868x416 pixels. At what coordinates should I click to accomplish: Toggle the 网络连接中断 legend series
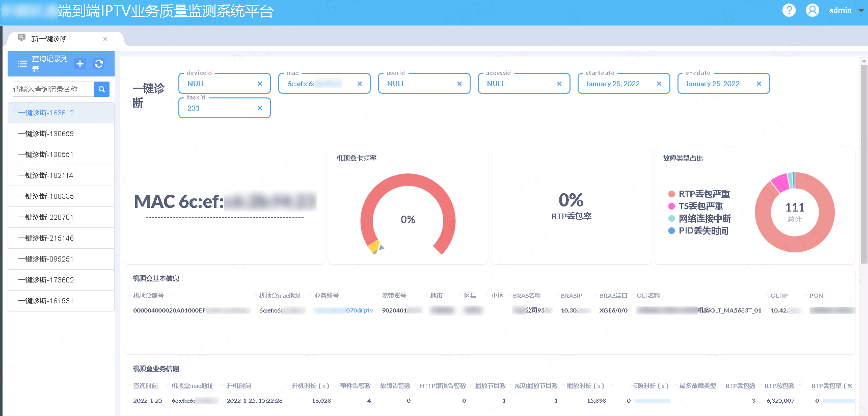pos(699,219)
